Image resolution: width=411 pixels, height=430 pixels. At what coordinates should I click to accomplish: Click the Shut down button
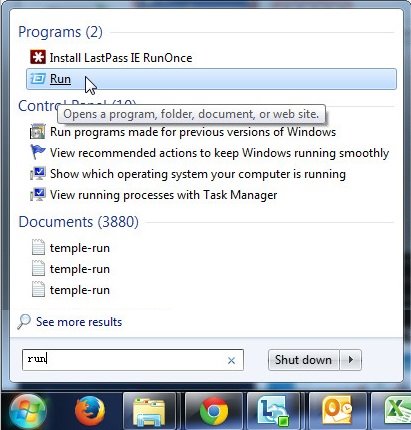click(303, 360)
